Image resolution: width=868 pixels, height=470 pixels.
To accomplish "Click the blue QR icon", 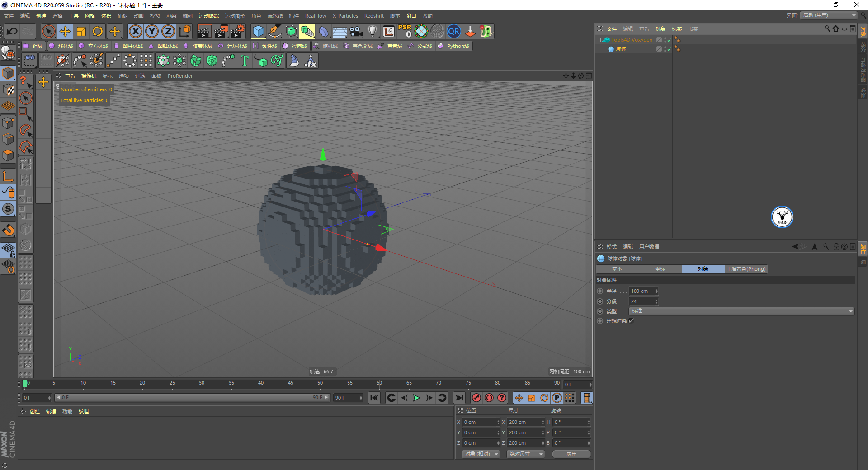I will point(453,31).
